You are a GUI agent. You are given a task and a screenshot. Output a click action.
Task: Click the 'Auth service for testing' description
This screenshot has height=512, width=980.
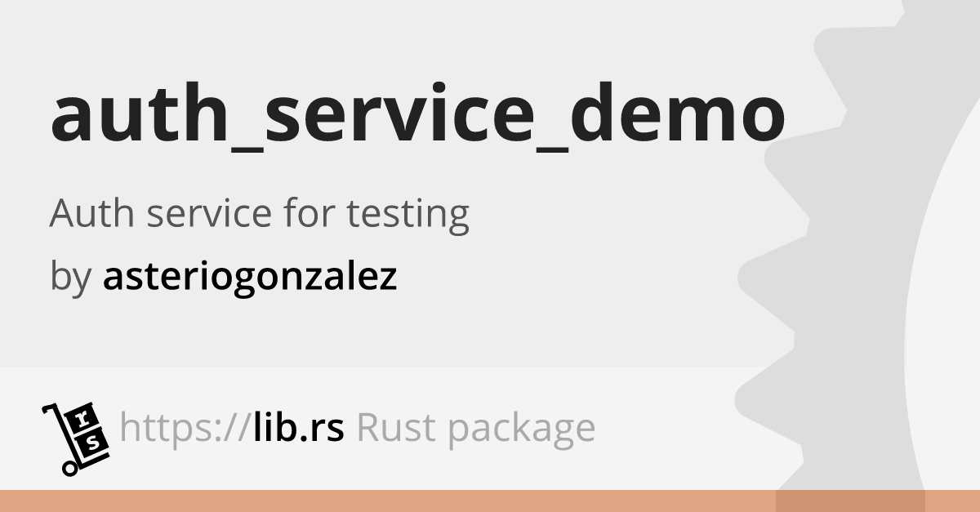(x=260, y=216)
